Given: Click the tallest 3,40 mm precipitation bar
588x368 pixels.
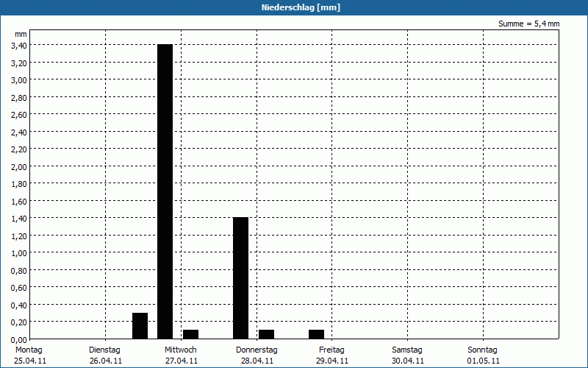Looking at the screenshot, I should 165,191.
